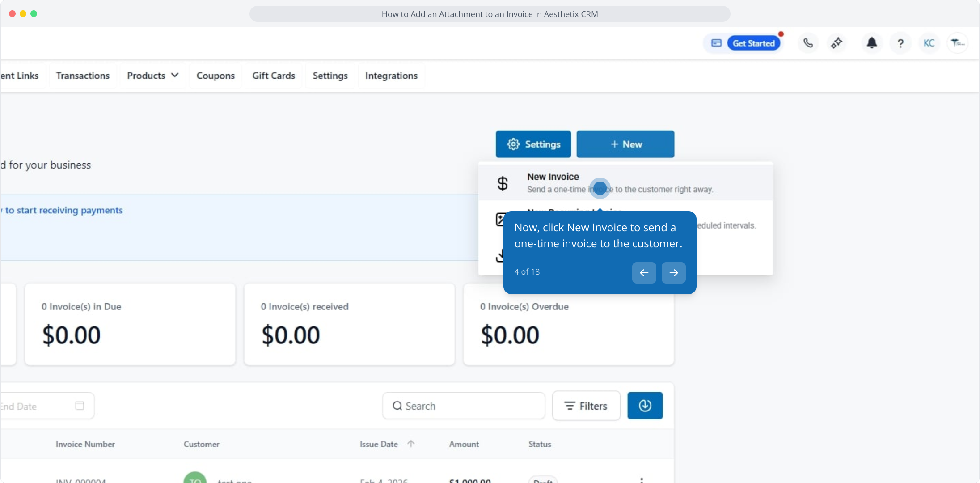Click the card icon beside Get Started
The height and width of the screenshot is (483, 980).
pyautogui.click(x=716, y=43)
